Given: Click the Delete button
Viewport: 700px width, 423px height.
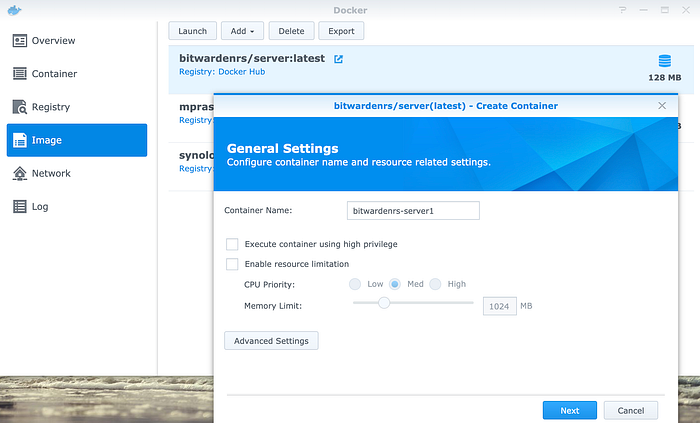Looking at the screenshot, I should [x=292, y=31].
